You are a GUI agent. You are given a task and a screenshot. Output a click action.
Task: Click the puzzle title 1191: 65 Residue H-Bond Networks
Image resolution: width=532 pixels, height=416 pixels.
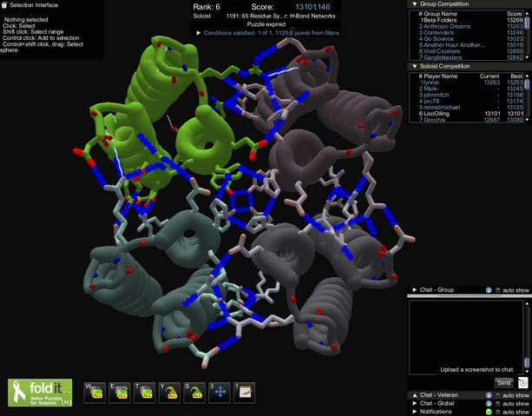pyautogui.click(x=280, y=16)
